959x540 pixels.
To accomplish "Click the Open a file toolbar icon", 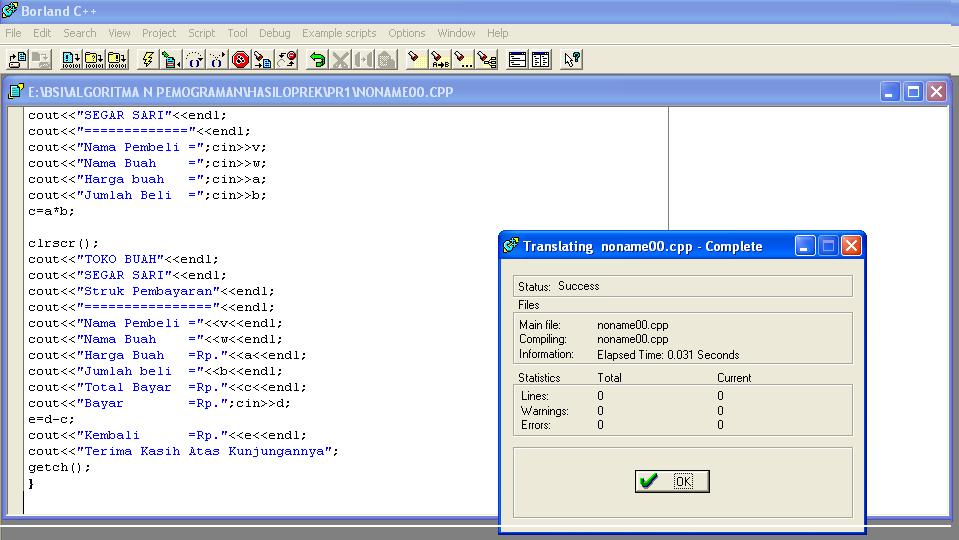I will coord(17,59).
